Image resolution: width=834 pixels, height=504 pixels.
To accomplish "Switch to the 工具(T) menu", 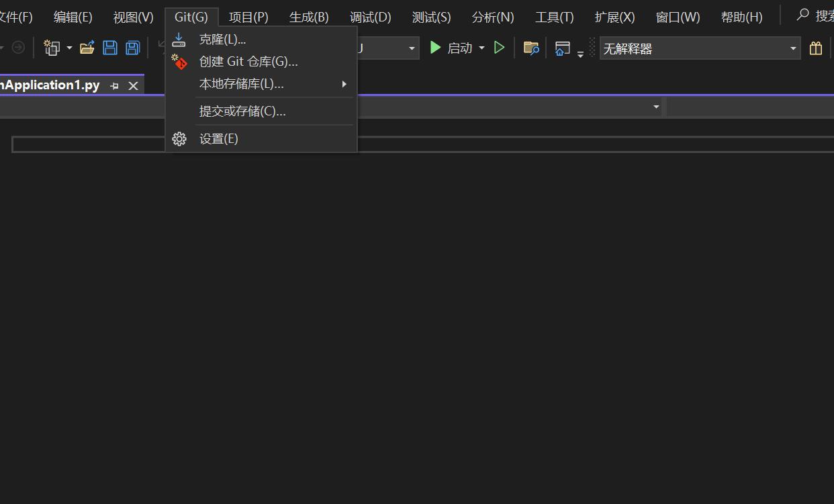I will 553,16.
